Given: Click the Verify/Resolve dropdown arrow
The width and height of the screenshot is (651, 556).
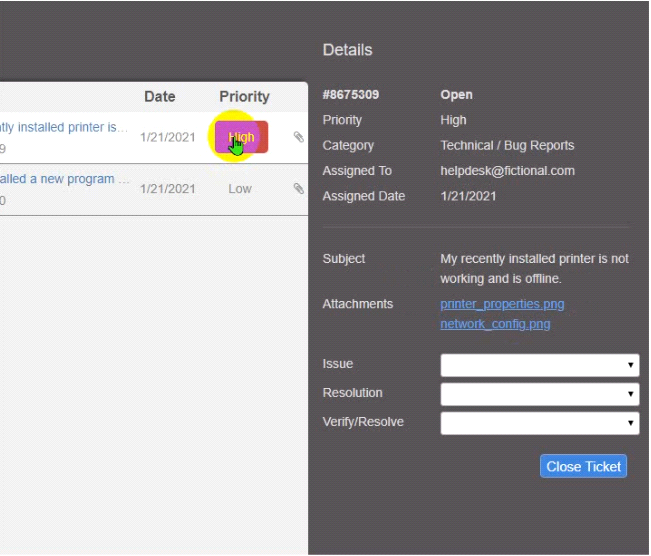Looking at the screenshot, I should 630,423.
